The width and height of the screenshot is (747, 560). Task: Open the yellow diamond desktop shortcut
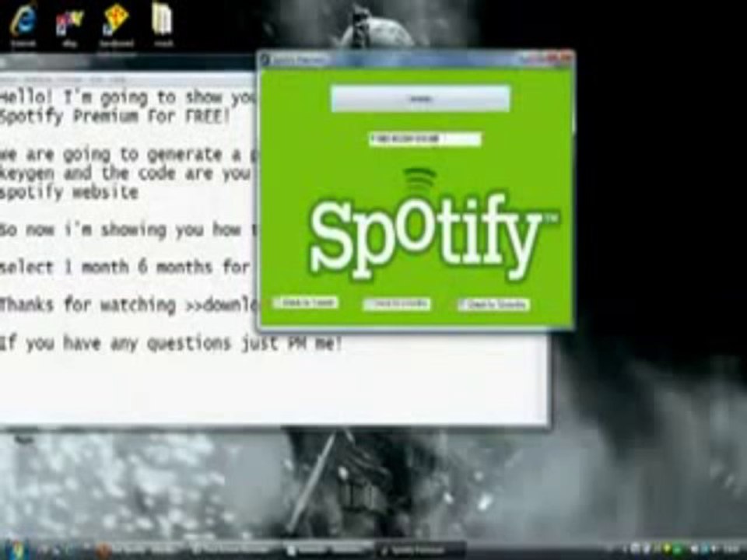116,25
